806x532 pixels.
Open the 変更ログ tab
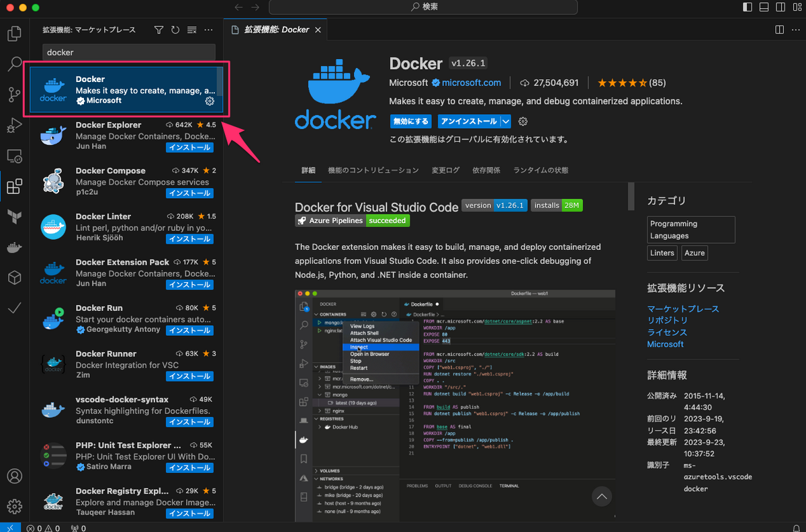[445, 170]
